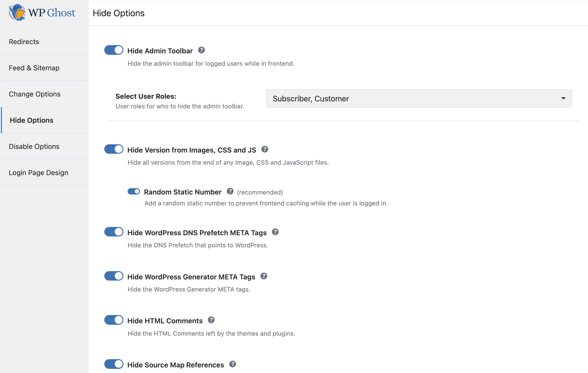Open Feed & Sitemap section
The height and width of the screenshot is (373, 588).
pyautogui.click(x=34, y=68)
